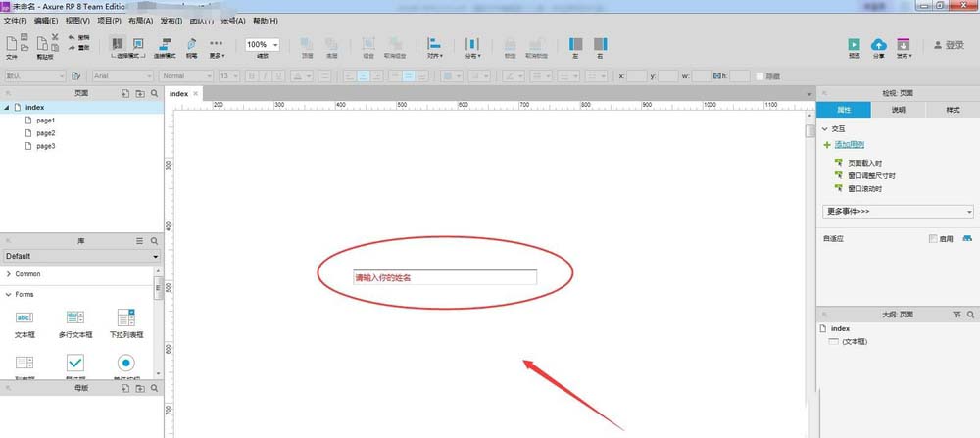Select the 文本框 text field widget
This screenshot has width=980, height=438.
click(24, 323)
